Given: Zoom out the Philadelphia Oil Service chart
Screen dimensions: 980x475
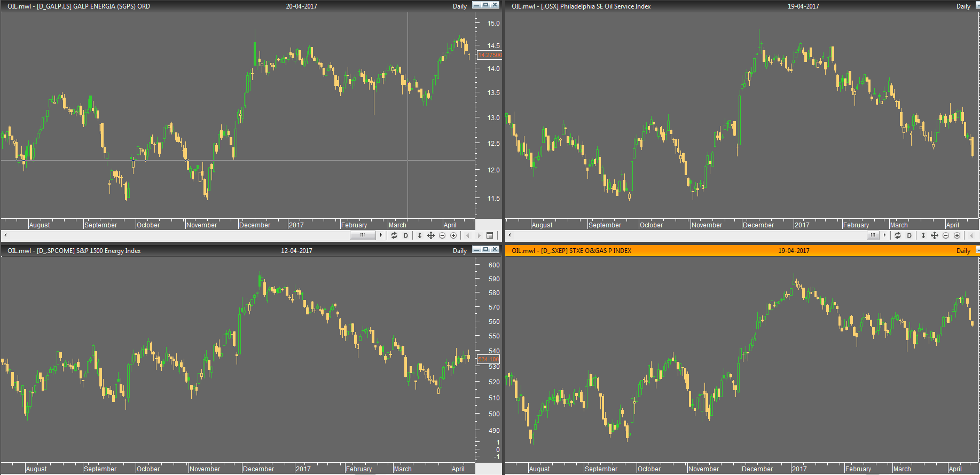Looking at the screenshot, I should [x=946, y=235].
